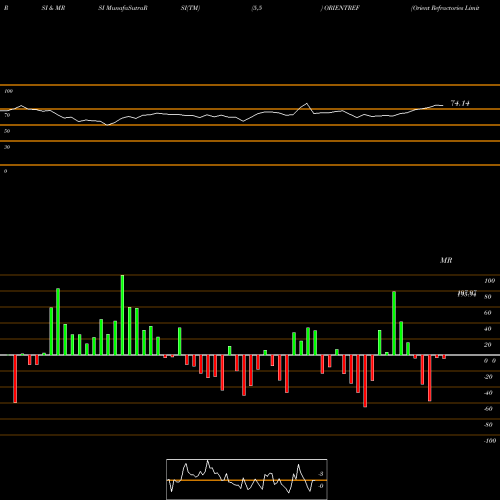Click the MR axis label 20
This screenshot has height=500, width=500.
click(x=487, y=345)
